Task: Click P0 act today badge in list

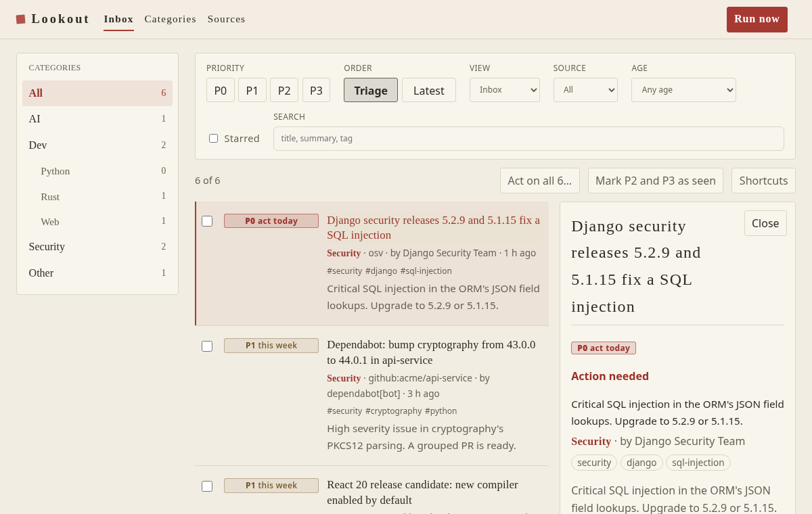Action: click(x=271, y=221)
